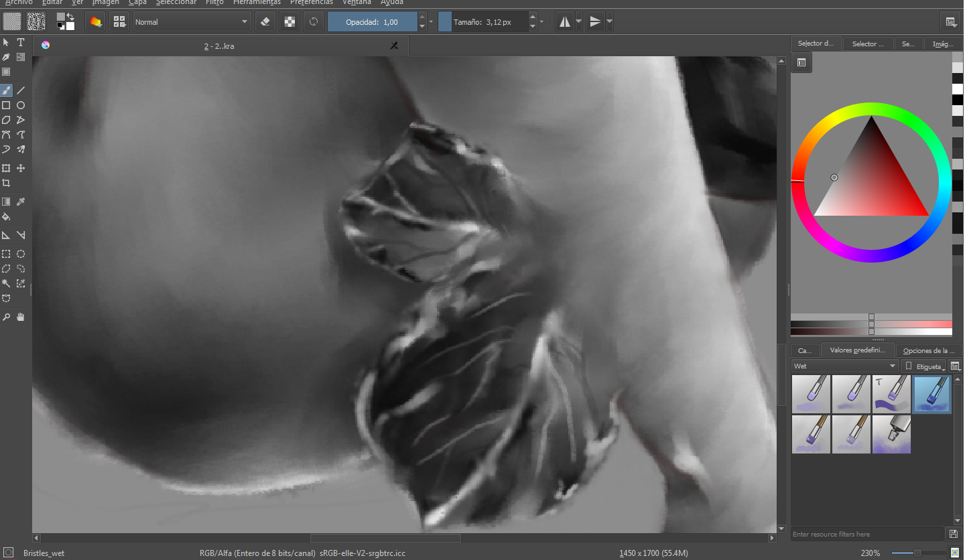Toggle preserve alpha
The height and width of the screenshot is (560, 965).
point(289,22)
